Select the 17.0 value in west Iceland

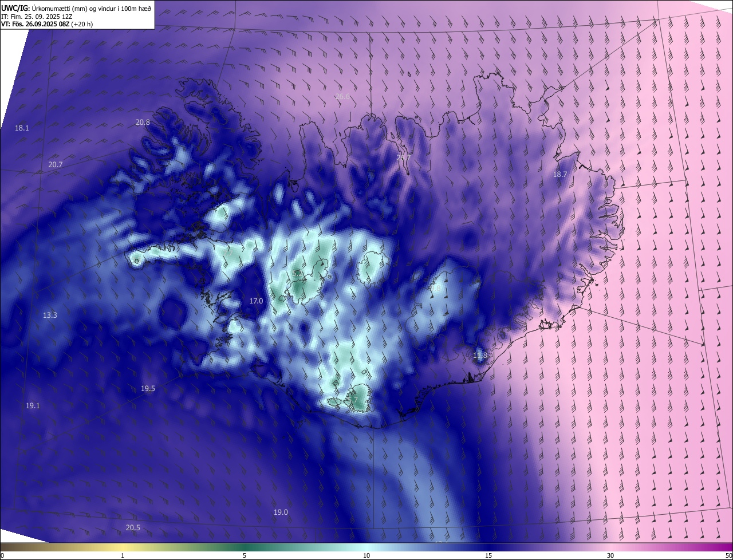(256, 301)
